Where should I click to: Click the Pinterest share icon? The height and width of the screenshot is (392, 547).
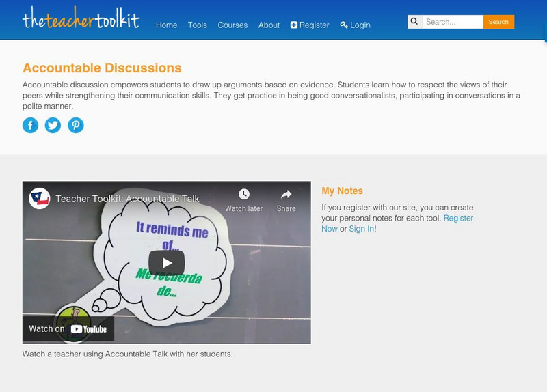click(76, 125)
